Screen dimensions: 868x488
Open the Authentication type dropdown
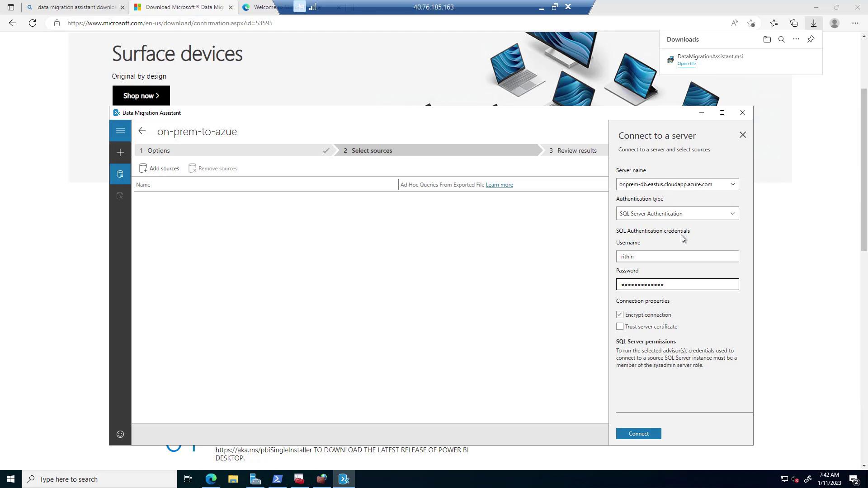click(732, 214)
